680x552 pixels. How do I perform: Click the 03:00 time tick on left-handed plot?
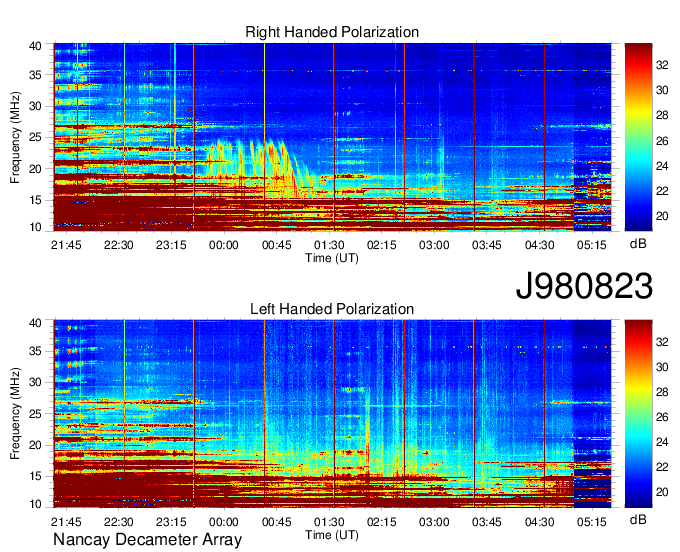[434, 522]
